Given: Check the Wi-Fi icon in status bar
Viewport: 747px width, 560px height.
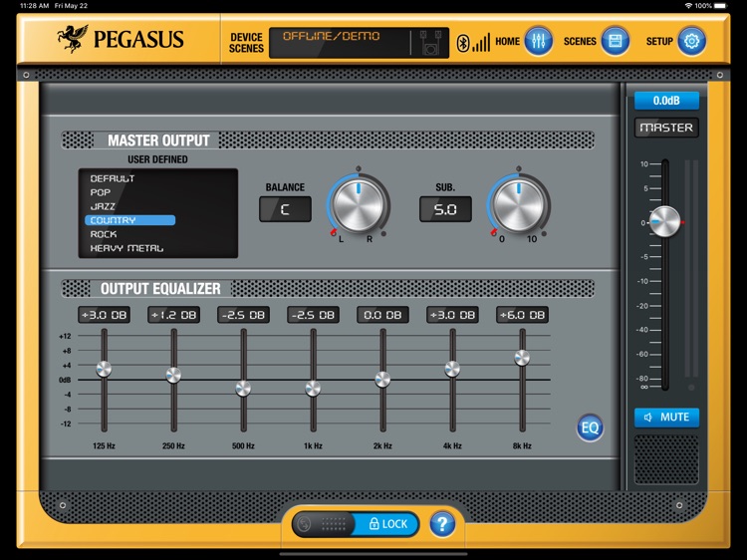Looking at the screenshot, I should 688,6.
